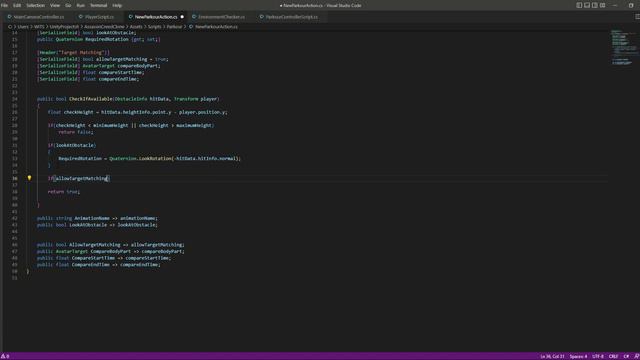Screen dimensions: 640x360
Task: Click the 'public string AnimationName' line
Action: coord(97,218)
